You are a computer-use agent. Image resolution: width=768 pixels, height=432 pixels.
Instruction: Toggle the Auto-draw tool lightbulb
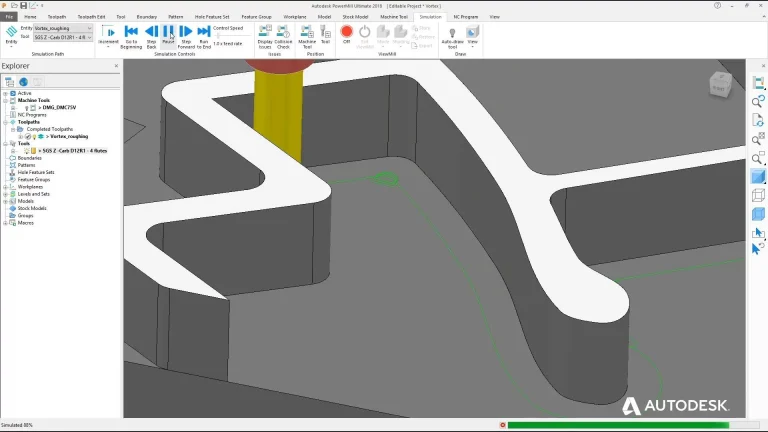(x=452, y=37)
